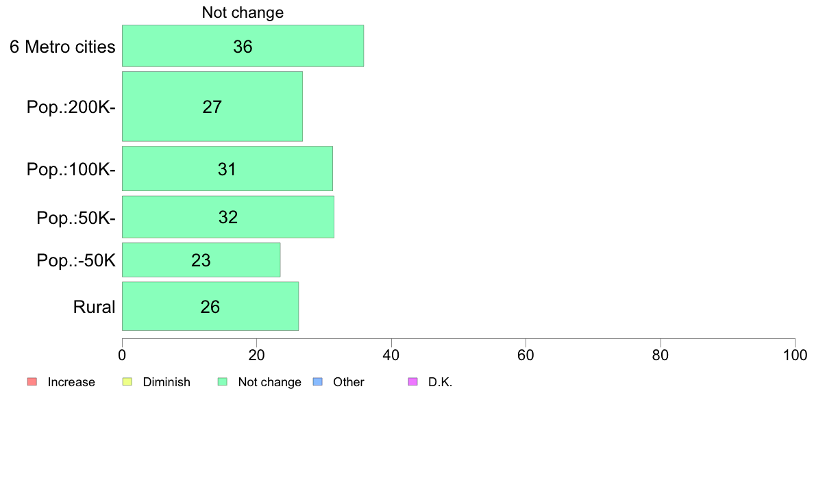Click the Not change chart title
Viewport: 814px width, 504px height.
(x=243, y=12)
